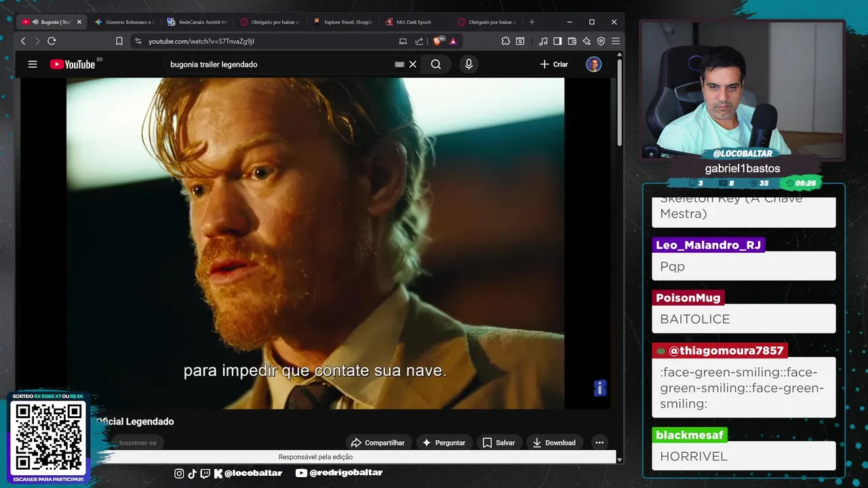This screenshot has height=488, width=868.
Task: Click the on-screen keyboard icon in search box
Action: (x=399, y=64)
